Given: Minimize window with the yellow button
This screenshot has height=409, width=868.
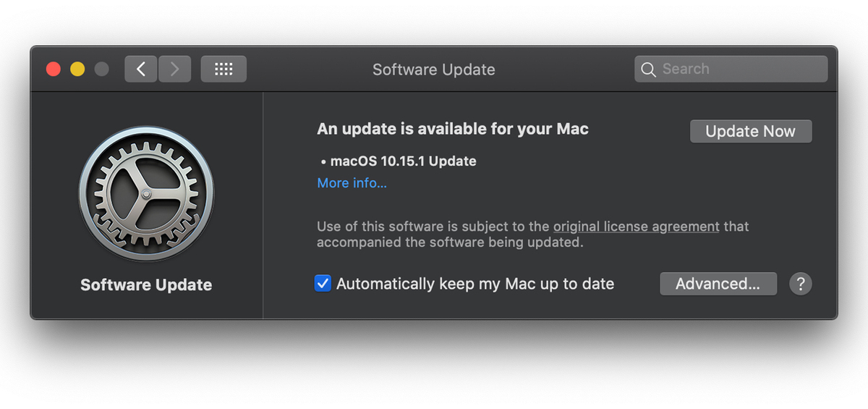Looking at the screenshot, I should pyautogui.click(x=77, y=69).
